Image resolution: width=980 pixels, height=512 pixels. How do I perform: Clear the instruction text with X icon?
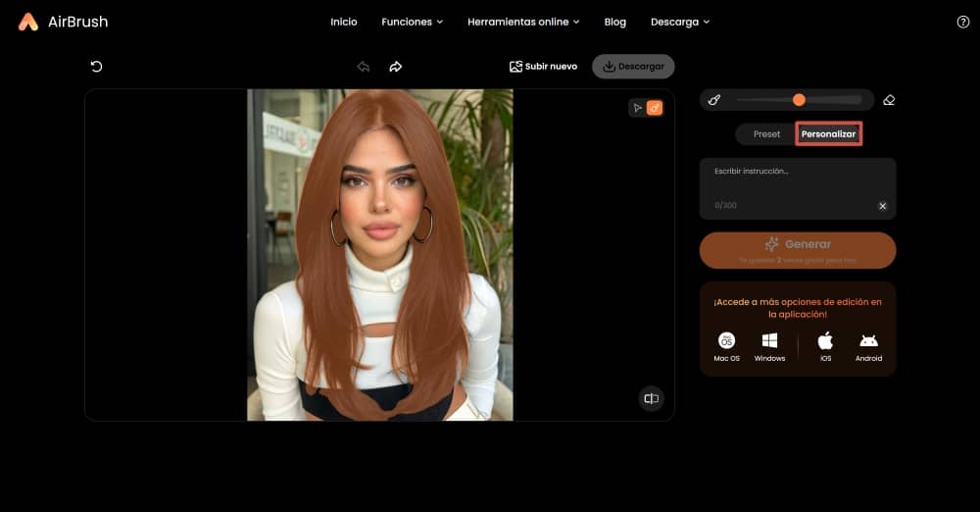tap(882, 206)
